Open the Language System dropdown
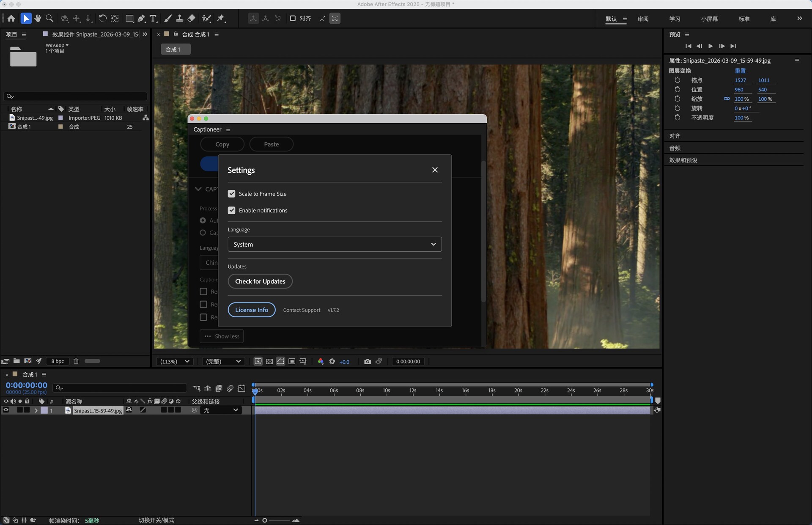The height and width of the screenshot is (525, 812). point(335,245)
